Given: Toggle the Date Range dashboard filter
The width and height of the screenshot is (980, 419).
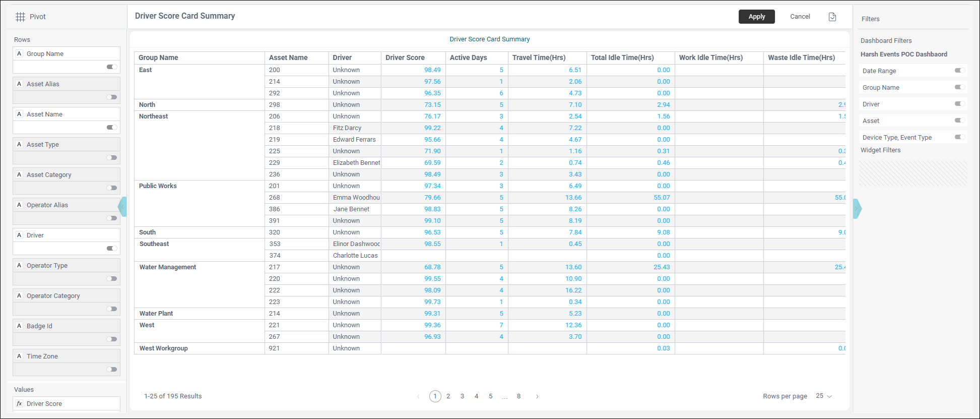Looking at the screenshot, I should (960, 71).
